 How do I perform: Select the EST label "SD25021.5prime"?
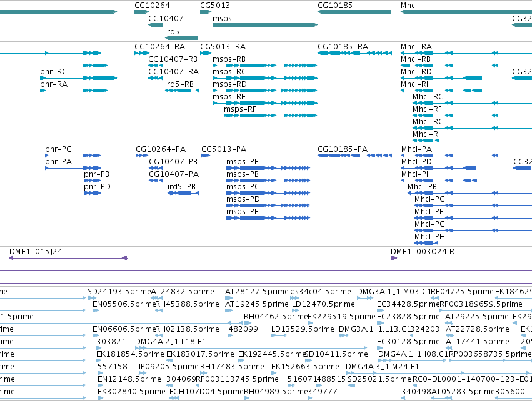tap(379, 379)
